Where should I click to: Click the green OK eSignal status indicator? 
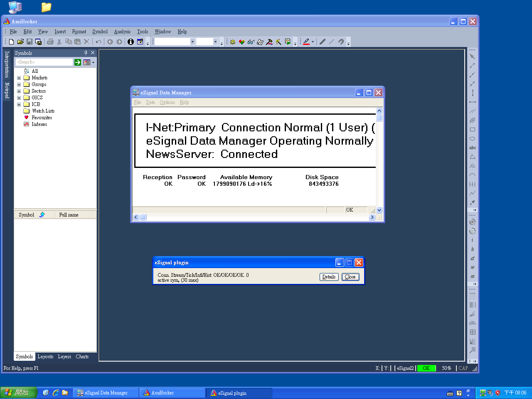click(426, 368)
